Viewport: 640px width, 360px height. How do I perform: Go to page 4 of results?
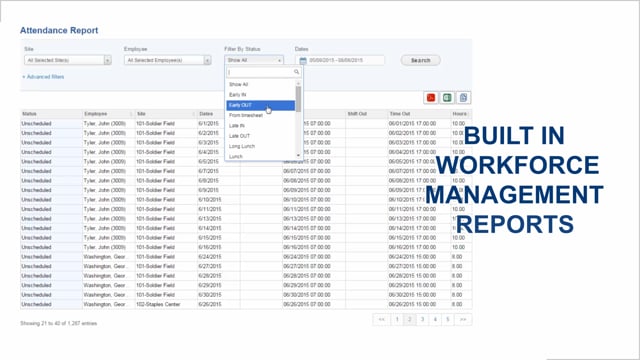(435, 319)
